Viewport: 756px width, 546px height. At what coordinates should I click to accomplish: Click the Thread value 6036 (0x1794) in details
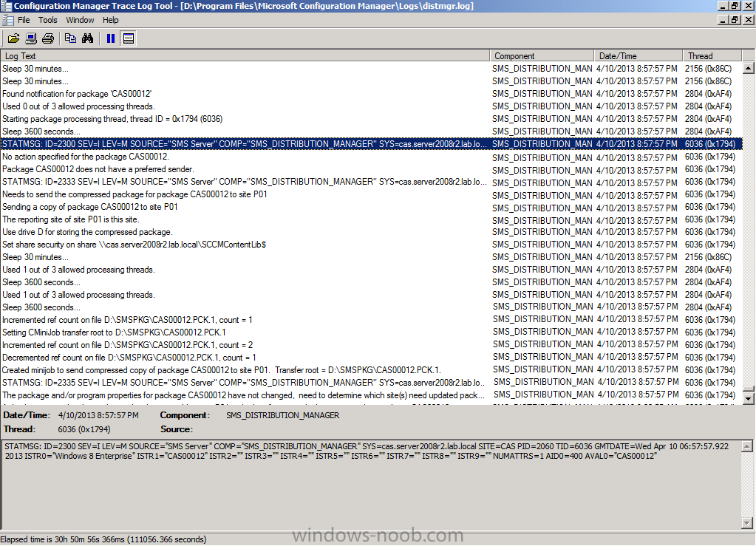click(84, 429)
